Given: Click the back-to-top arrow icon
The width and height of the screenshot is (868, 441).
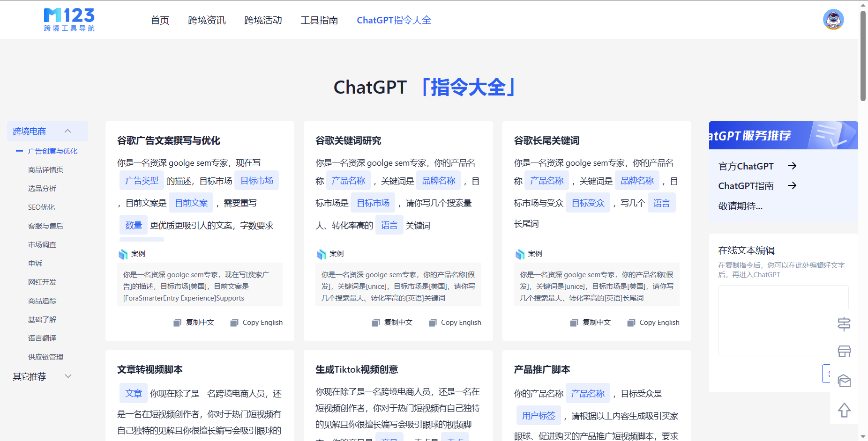Looking at the screenshot, I should pos(844,410).
